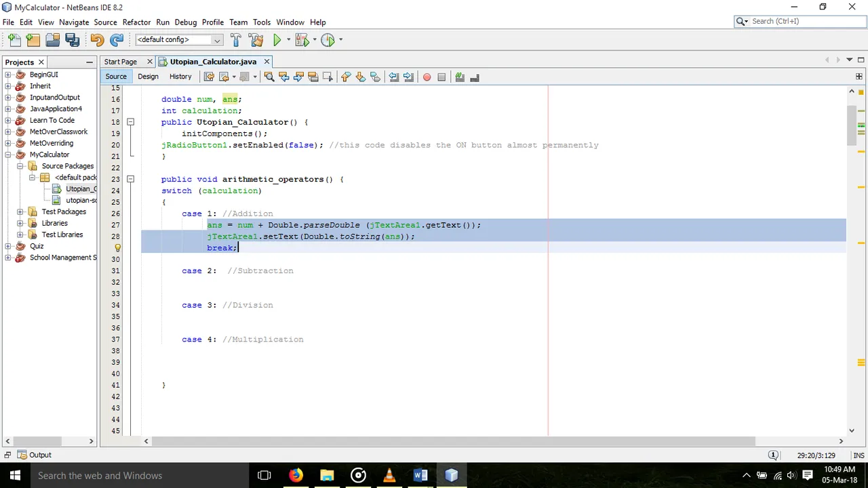Click Shift Line Right icon
The image size is (868, 488).
coord(408,77)
